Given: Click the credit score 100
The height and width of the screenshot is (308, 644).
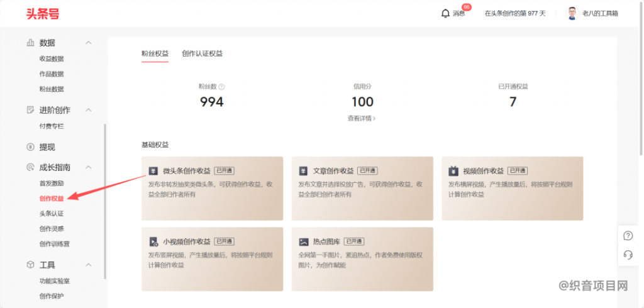Looking at the screenshot, I should (362, 102).
